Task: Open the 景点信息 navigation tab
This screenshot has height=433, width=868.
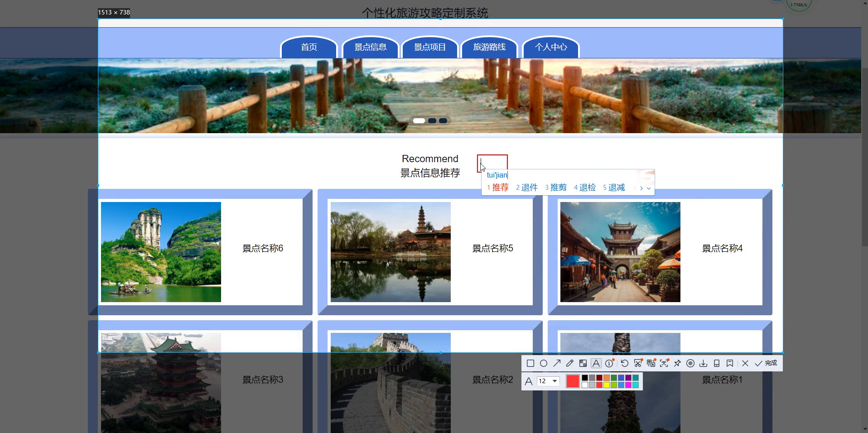Action: [x=371, y=47]
